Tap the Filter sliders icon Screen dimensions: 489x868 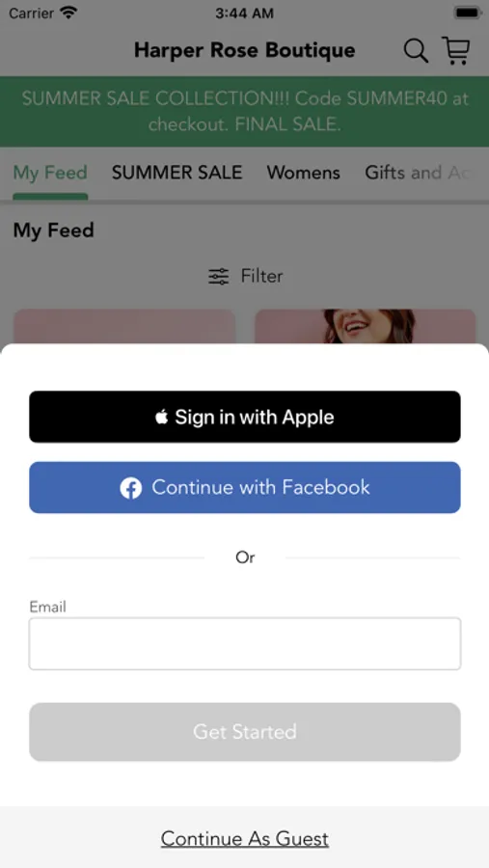218,276
